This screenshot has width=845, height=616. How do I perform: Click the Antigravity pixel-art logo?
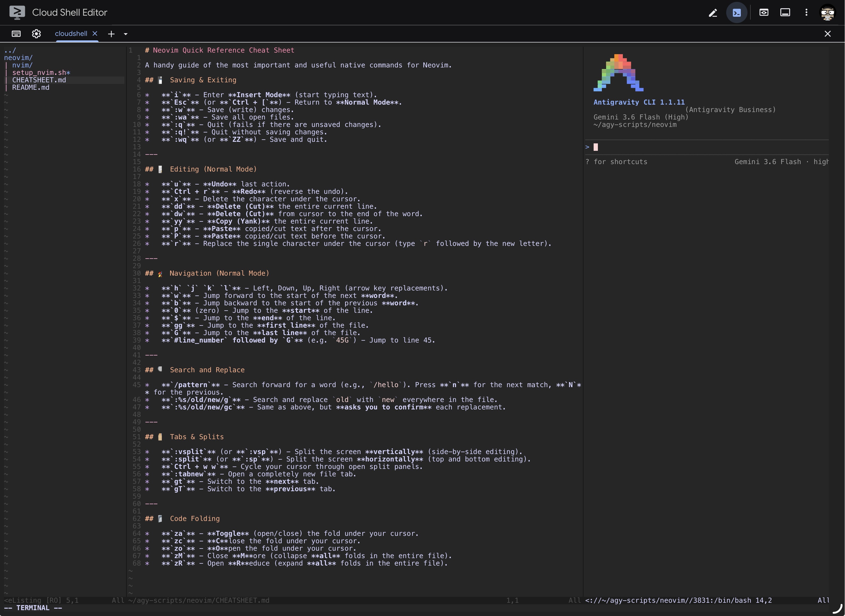pos(618,73)
